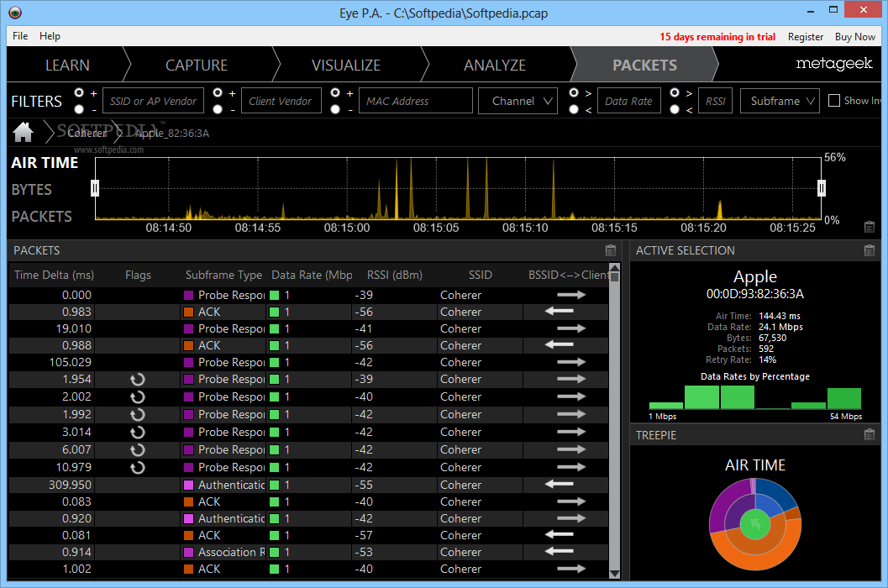
Task: Open the Subframe dropdown
Action: (780, 101)
